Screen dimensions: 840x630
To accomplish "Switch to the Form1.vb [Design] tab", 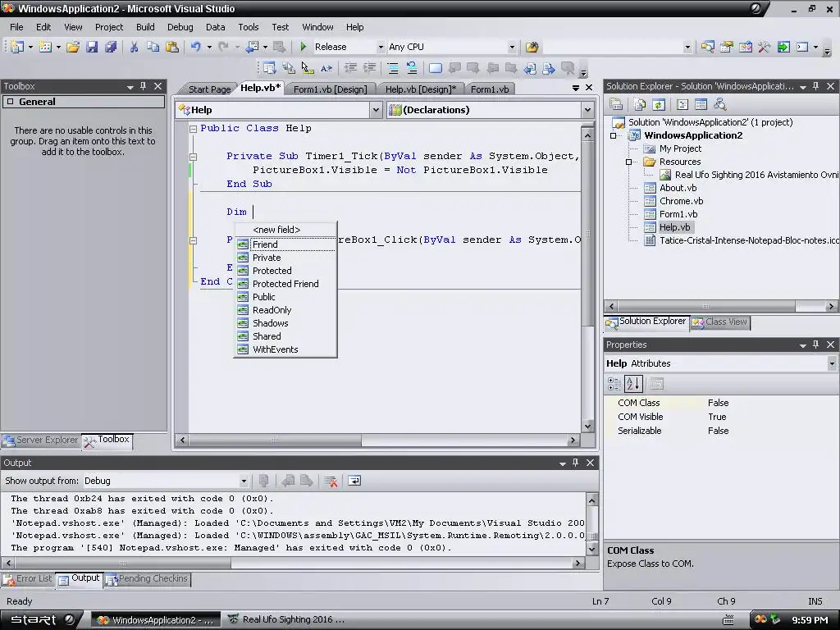I will [330, 89].
